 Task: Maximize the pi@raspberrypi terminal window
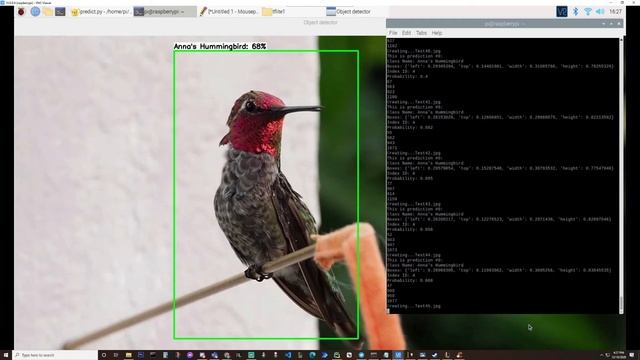tap(611, 24)
